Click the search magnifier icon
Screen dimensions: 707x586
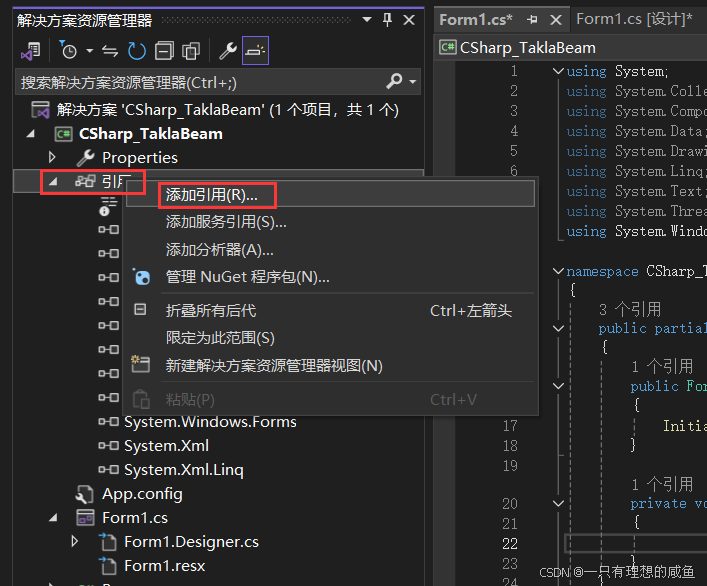[394, 82]
